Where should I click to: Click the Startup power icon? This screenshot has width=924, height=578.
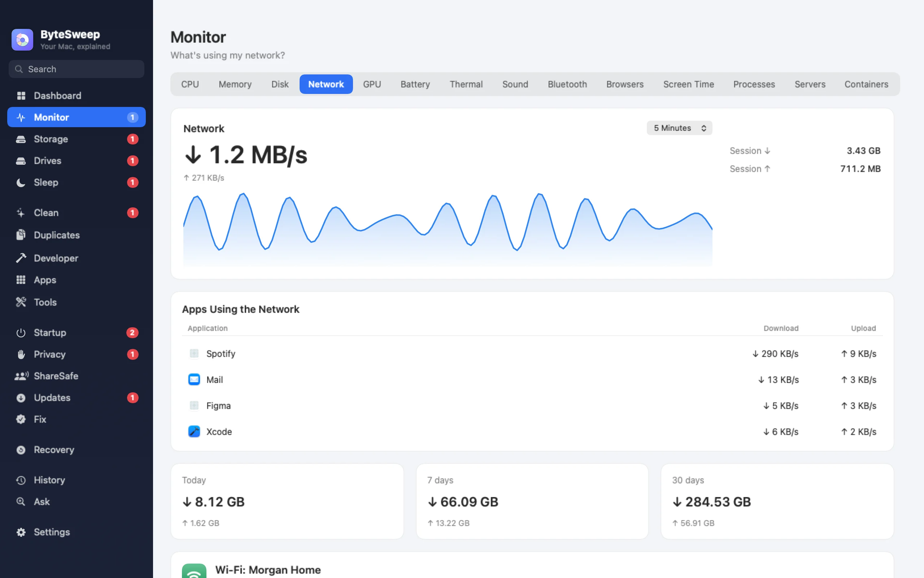click(x=21, y=333)
